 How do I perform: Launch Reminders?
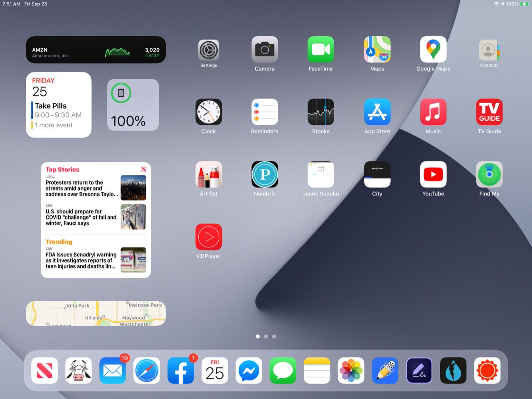[265, 112]
